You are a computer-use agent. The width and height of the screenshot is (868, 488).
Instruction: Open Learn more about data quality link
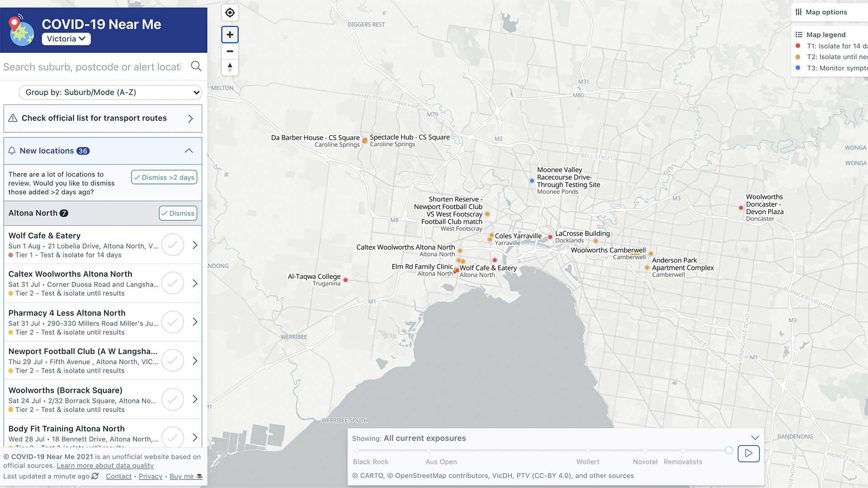(x=105, y=466)
